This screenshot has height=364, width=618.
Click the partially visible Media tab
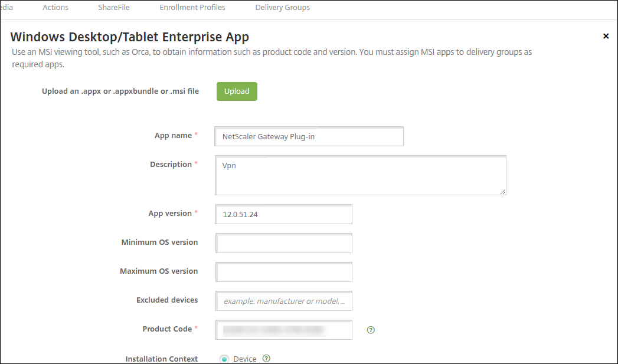[x=6, y=8]
